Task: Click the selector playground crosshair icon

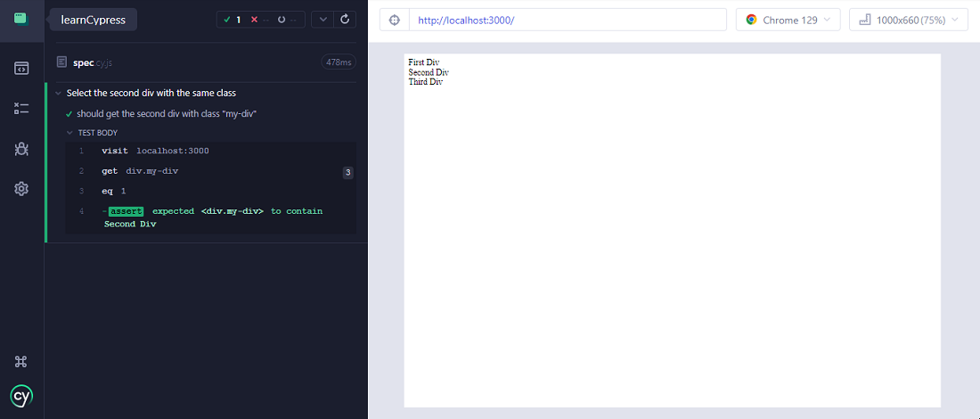Action: pyautogui.click(x=395, y=20)
